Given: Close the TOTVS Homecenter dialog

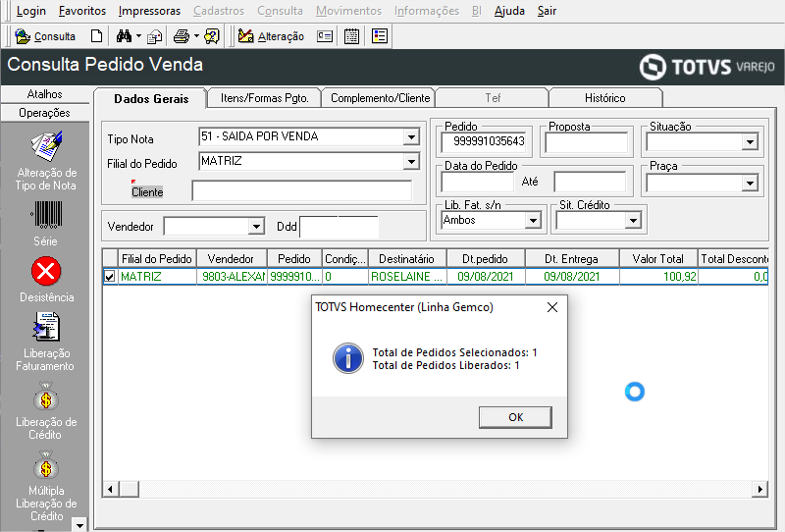Looking at the screenshot, I should pyautogui.click(x=552, y=307).
